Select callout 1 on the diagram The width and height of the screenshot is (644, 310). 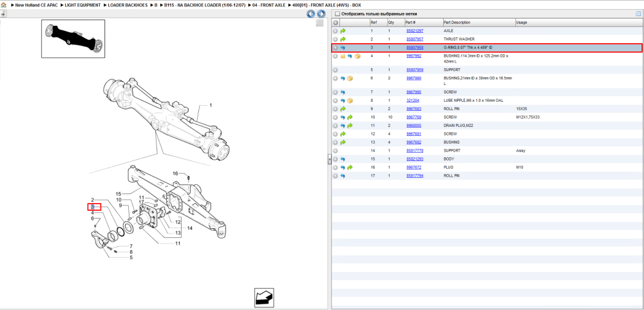[x=211, y=105]
